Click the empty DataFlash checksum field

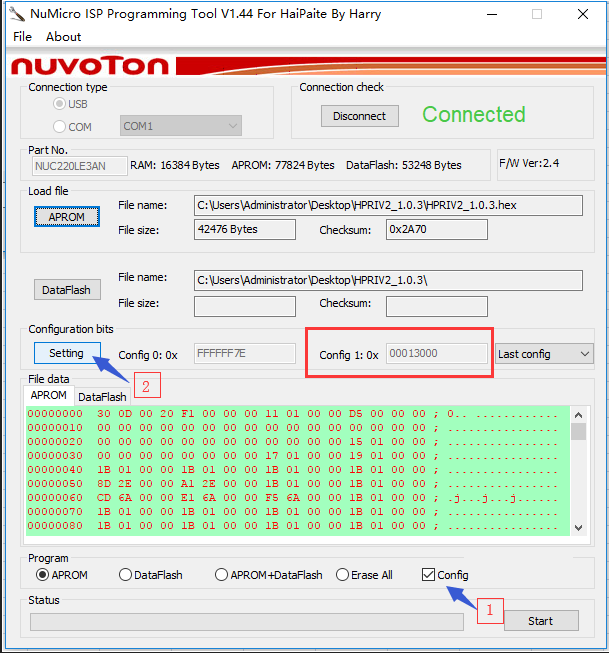437,307
